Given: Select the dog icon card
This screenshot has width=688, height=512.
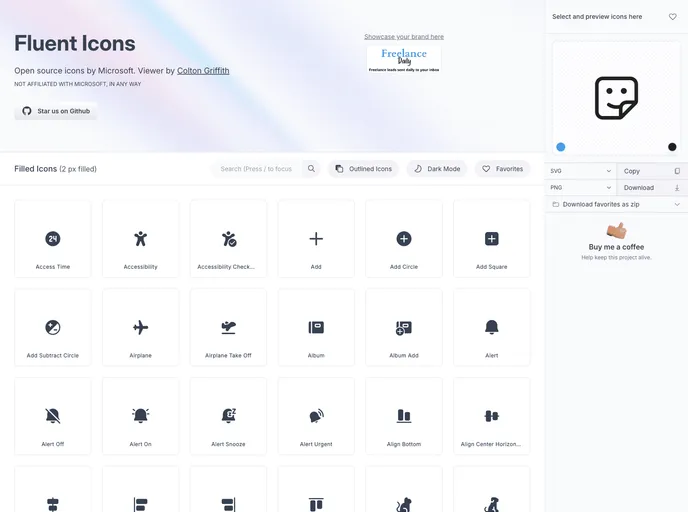Looking at the screenshot, I should coord(491,489).
